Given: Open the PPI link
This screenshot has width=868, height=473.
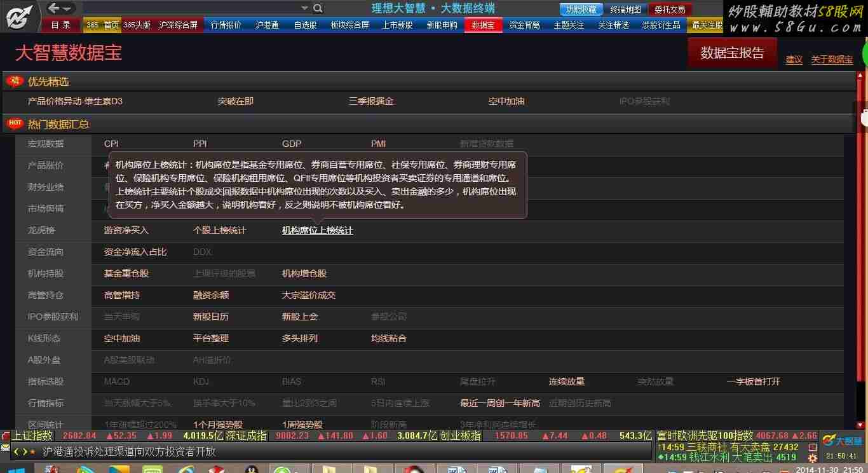Looking at the screenshot, I should click(x=200, y=144).
